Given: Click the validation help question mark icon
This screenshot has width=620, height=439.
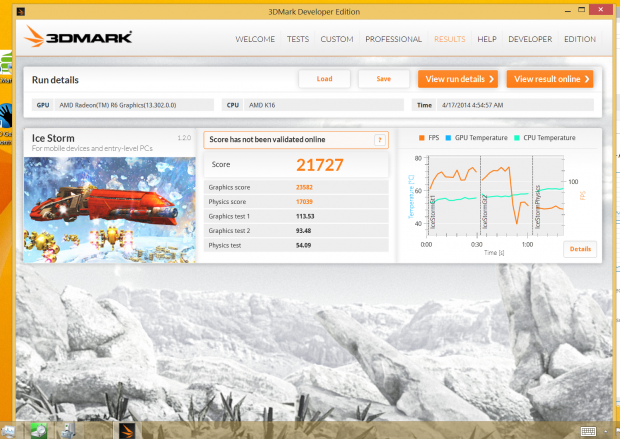Looking at the screenshot, I should (x=380, y=140).
